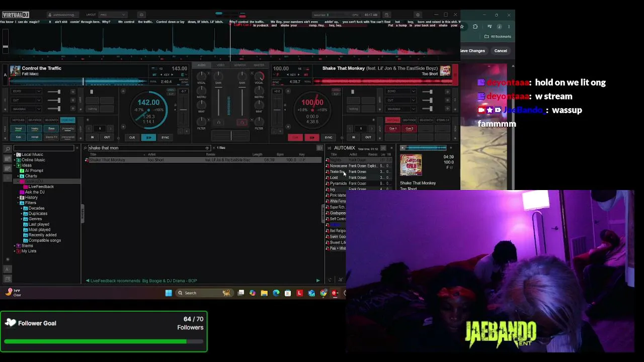The height and width of the screenshot is (362, 644).
Task: Switch mixer to the VIDEO tab
Action: [x=220, y=65]
